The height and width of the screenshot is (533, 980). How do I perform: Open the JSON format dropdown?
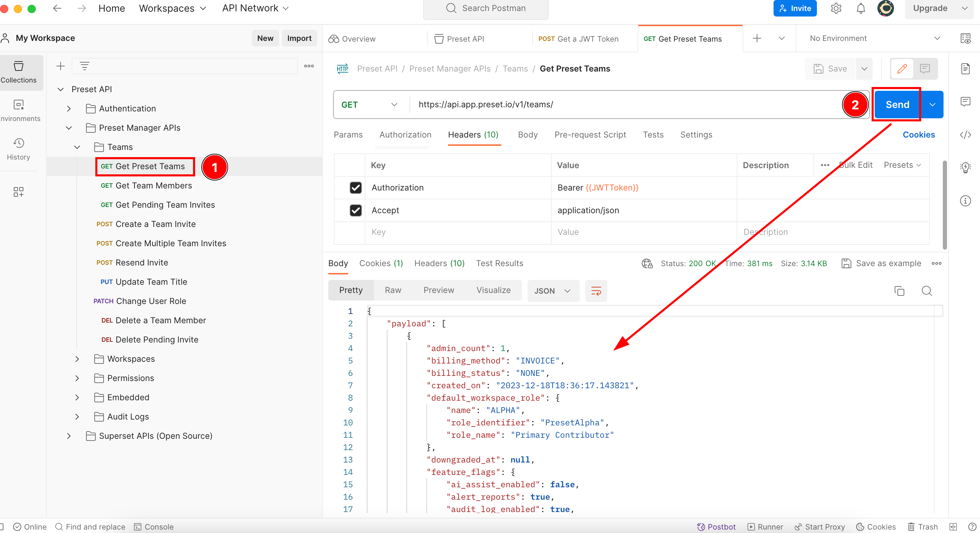552,291
